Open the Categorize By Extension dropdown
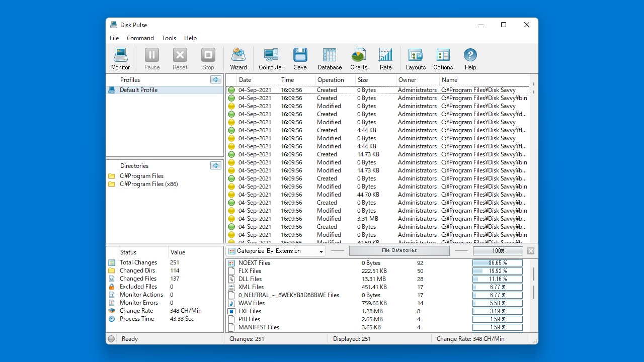 click(x=276, y=251)
